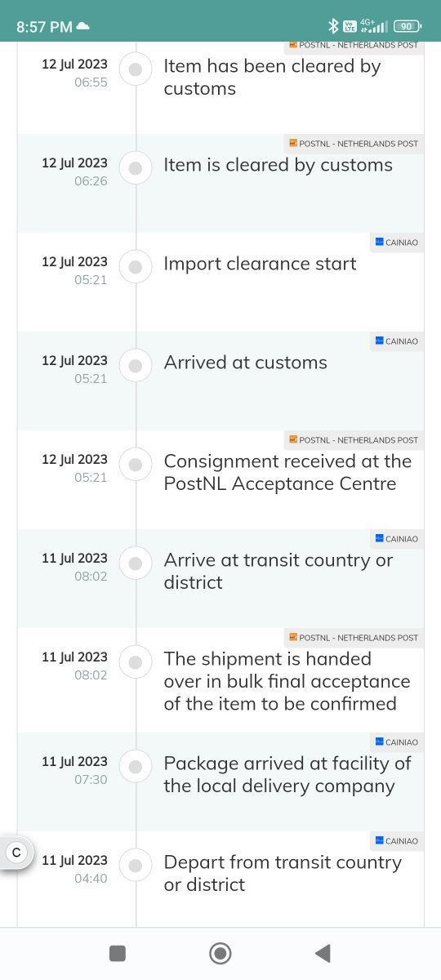This screenshot has width=441, height=980.
Task: Tap the timeline dot for Depart from transit country
Action: (x=136, y=866)
